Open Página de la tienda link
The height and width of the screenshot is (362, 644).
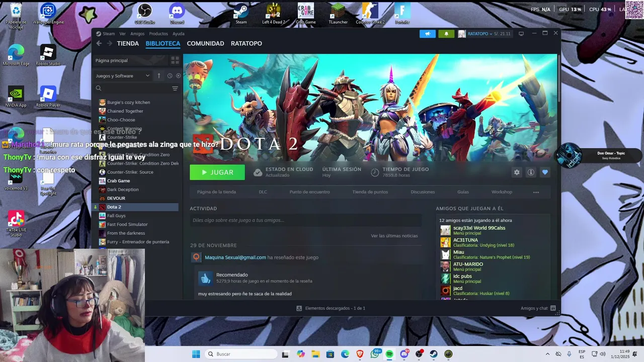[x=216, y=192]
